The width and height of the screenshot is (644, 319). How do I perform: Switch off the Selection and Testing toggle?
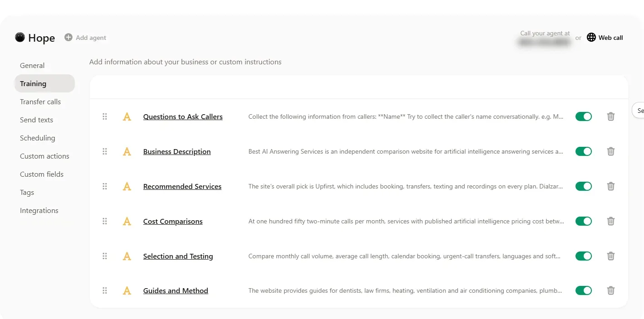(x=584, y=256)
